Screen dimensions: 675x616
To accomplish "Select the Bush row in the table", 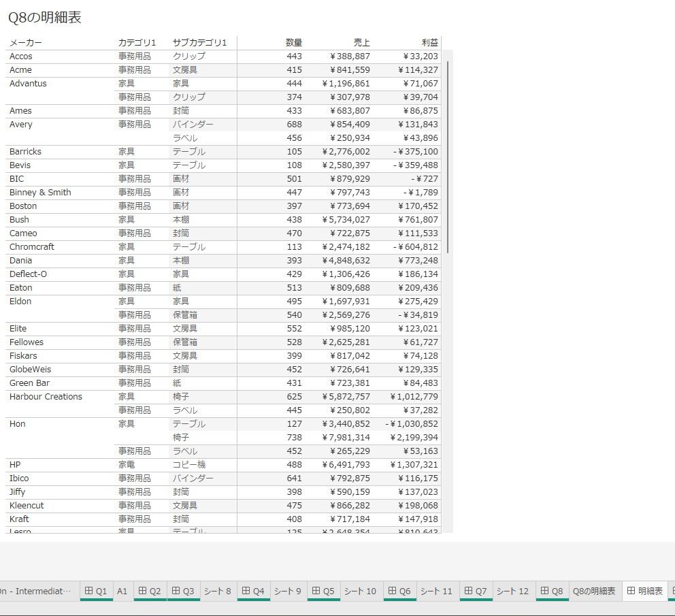I will (x=19, y=219).
